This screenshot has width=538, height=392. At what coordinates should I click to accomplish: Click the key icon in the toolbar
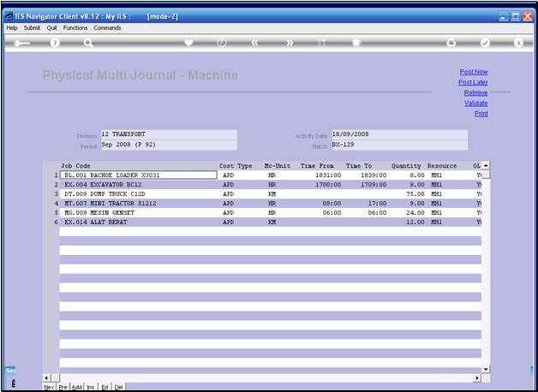(21, 43)
